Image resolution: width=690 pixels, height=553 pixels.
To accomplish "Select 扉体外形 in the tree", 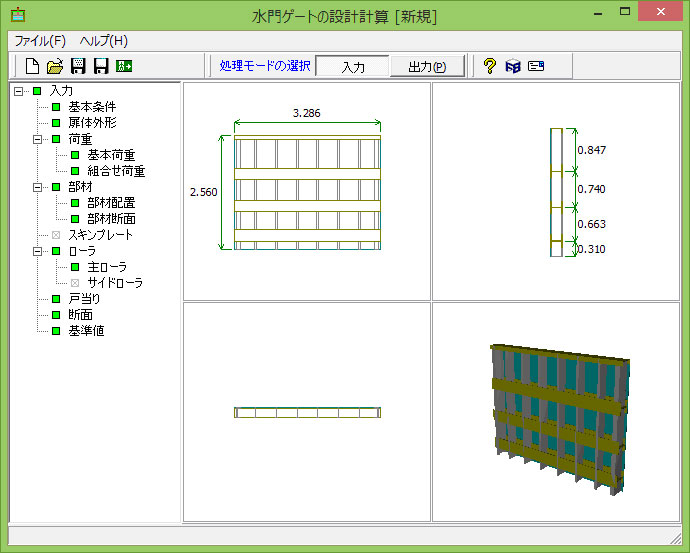I will (x=92, y=123).
